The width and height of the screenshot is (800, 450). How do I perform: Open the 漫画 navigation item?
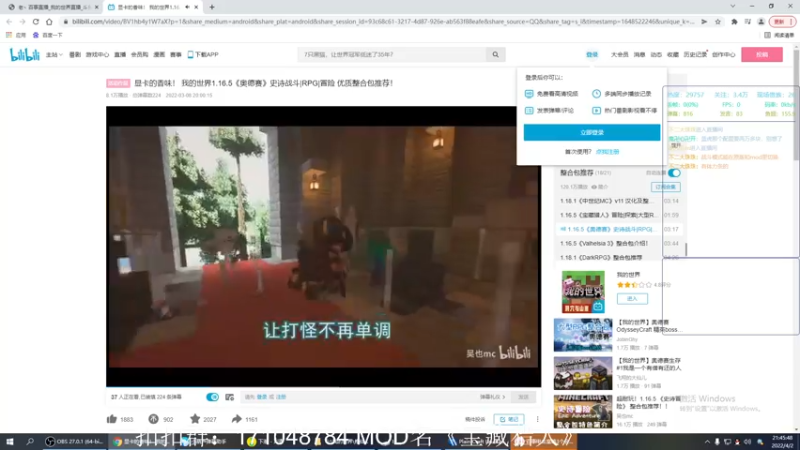159,55
